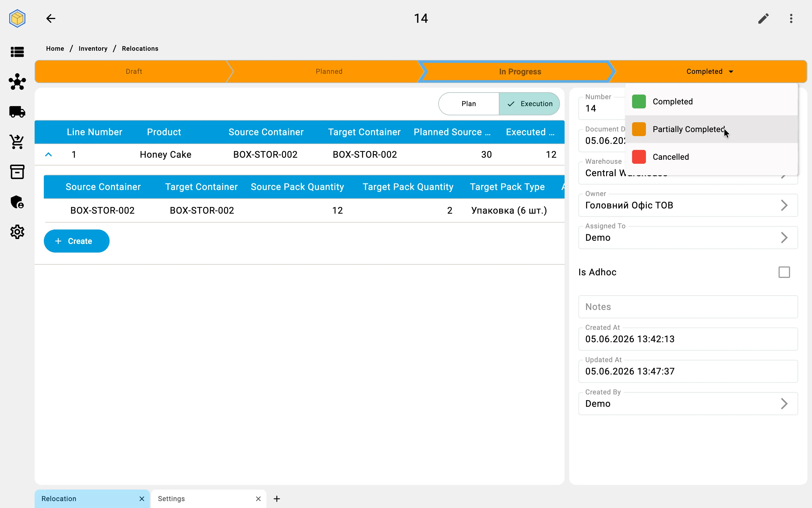Open the delivery truck sidebar icon
This screenshot has height=508, width=812.
pos(17,112)
